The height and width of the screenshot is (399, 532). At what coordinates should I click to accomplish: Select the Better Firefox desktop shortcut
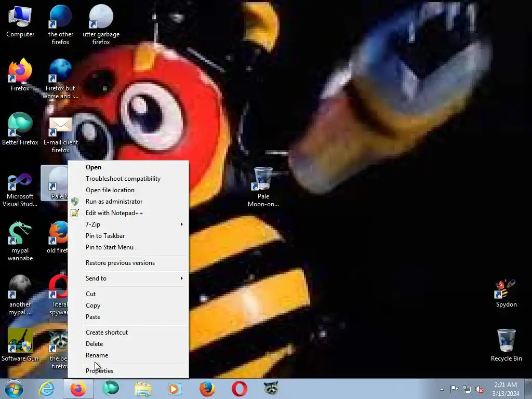(20, 129)
